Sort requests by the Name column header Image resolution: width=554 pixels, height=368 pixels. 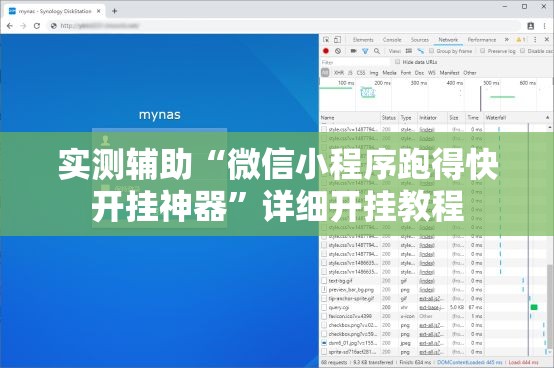[350, 118]
